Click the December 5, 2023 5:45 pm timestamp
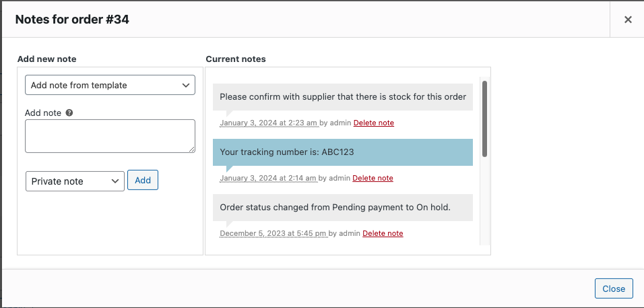This screenshot has width=644, height=308. pyautogui.click(x=273, y=233)
